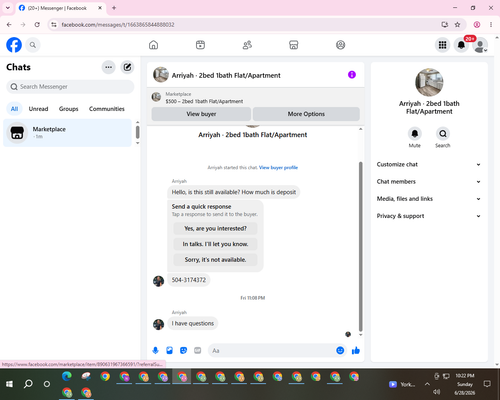Click the Aa message input field
This screenshot has width=500, height=400.
(272, 351)
